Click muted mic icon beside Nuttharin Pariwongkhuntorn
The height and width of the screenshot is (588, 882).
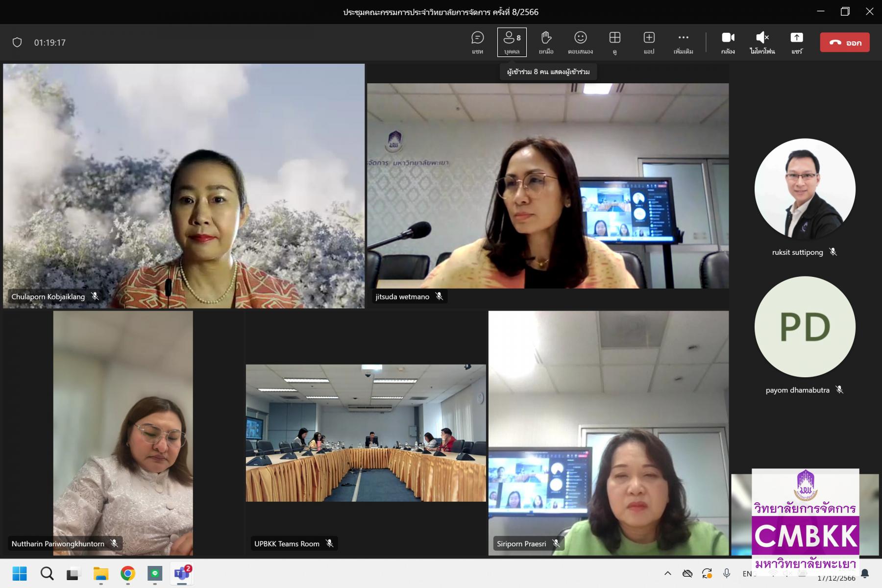point(114,543)
